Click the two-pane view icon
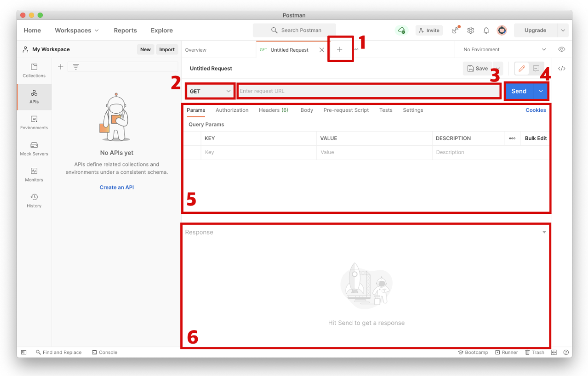588x376 pixels. coord(554,352)
